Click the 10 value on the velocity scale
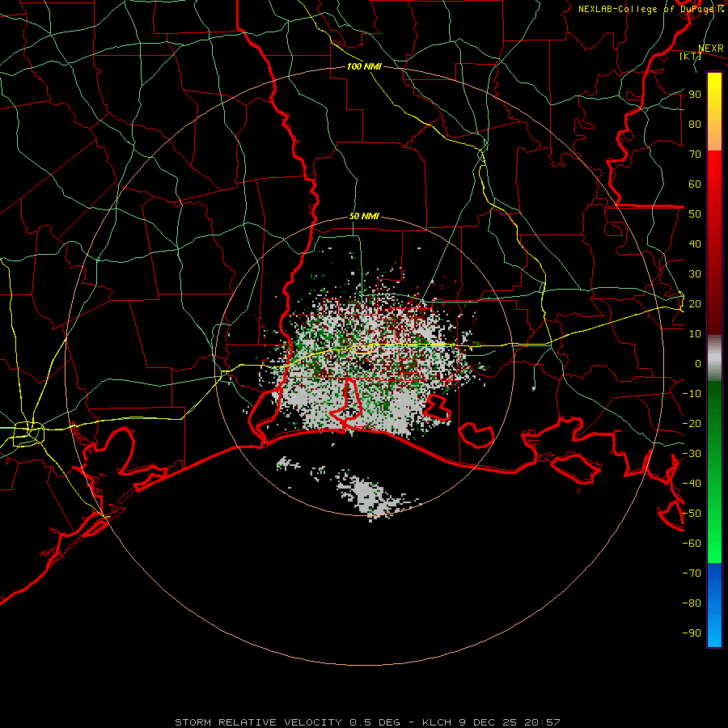 pos(695,334)
